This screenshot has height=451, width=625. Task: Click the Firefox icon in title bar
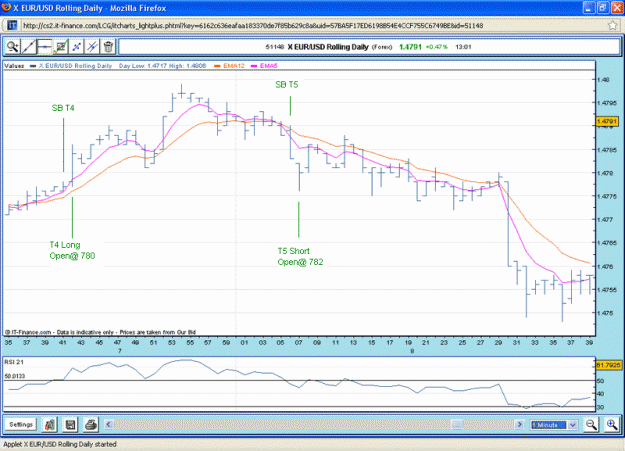point(6,8)
